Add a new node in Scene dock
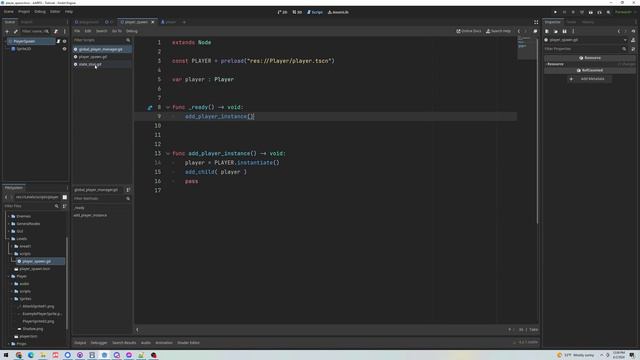Image resolution: width=640 pixels, height=360 pixels. coord(7,31)
